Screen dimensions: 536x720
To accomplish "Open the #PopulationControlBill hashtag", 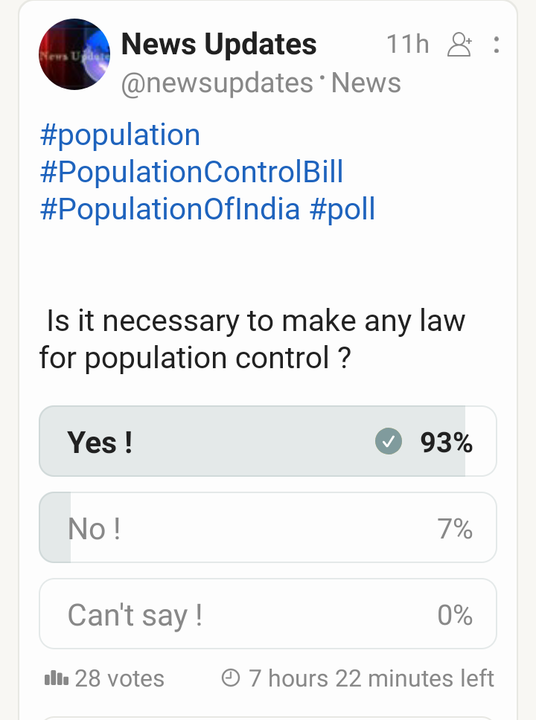I will [192, 172].
